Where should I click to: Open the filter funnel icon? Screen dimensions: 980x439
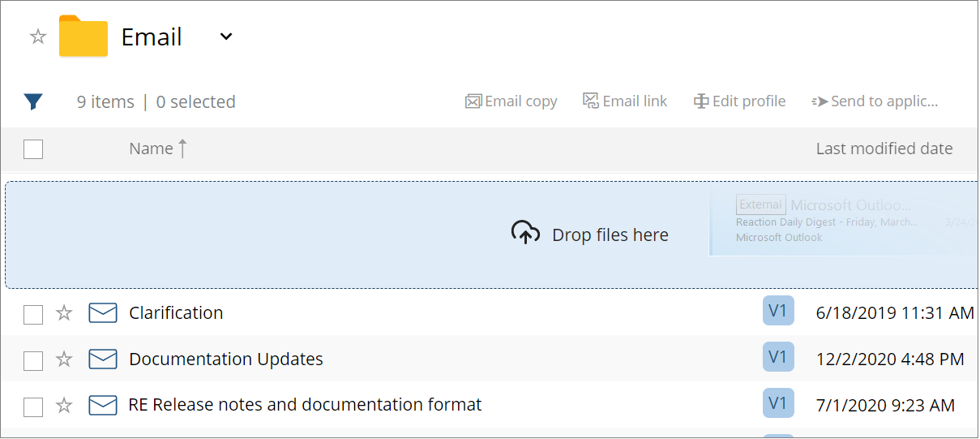pyautogui.click(x=33, y=101)
